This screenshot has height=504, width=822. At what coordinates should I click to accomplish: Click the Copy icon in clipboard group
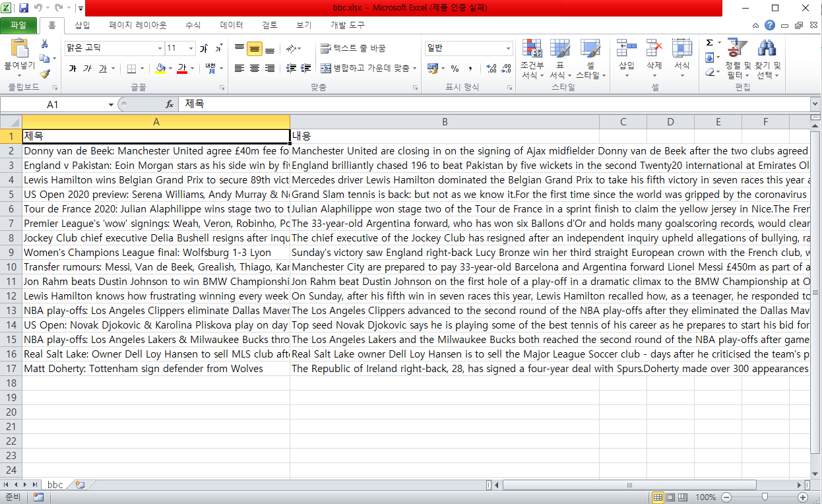point(44,59)
